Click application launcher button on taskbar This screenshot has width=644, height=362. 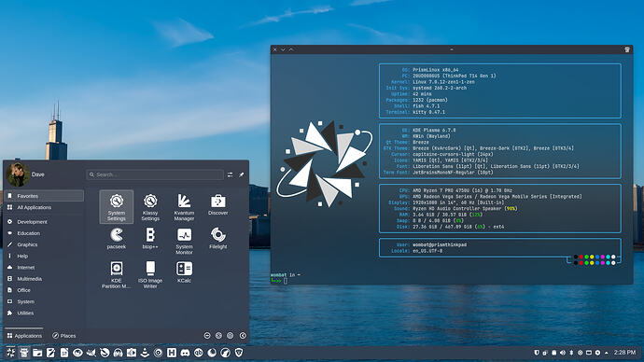tap(10, 353)
